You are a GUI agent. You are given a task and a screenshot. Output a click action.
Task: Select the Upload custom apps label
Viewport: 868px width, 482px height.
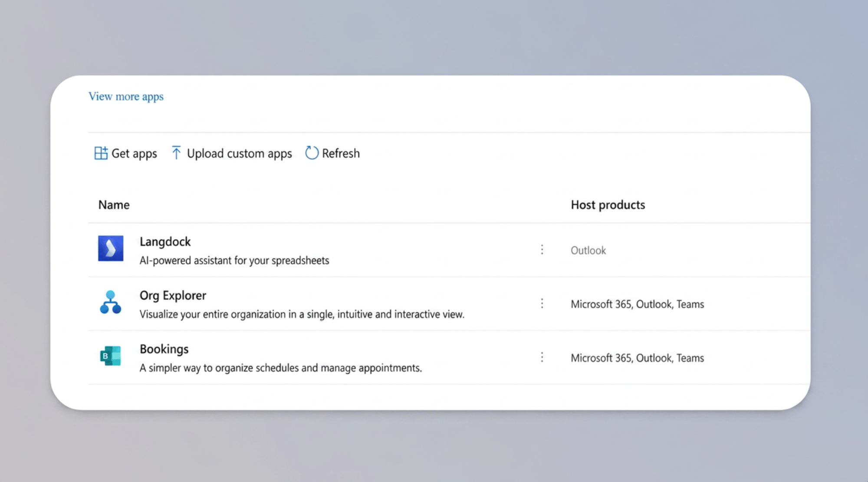click(240, 154)
